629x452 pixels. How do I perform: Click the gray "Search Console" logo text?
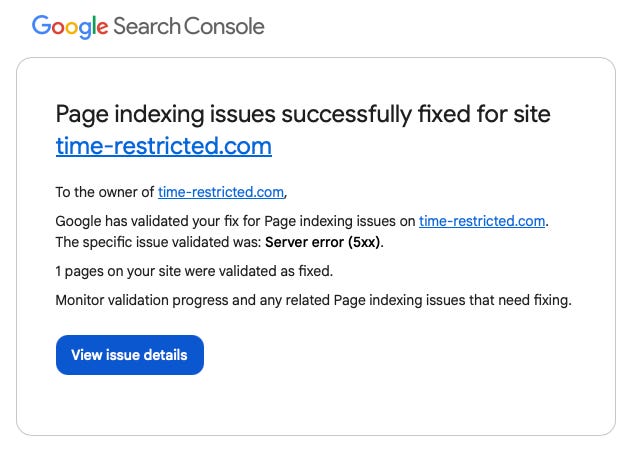tap(189, 27)
